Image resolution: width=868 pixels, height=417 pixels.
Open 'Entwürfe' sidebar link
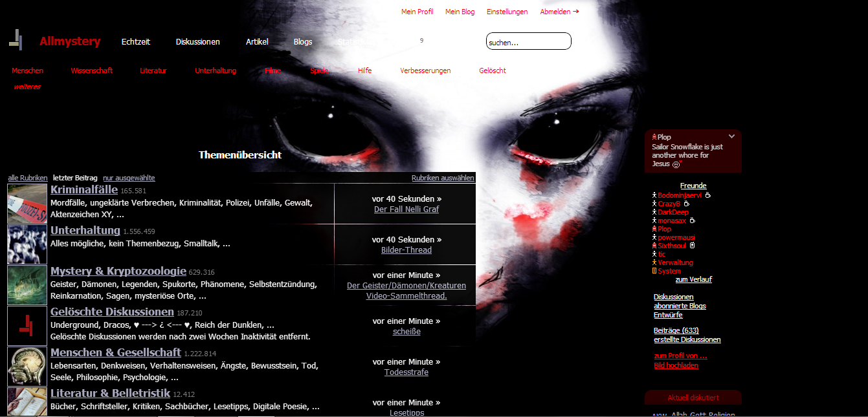click(x=668, y=315)
